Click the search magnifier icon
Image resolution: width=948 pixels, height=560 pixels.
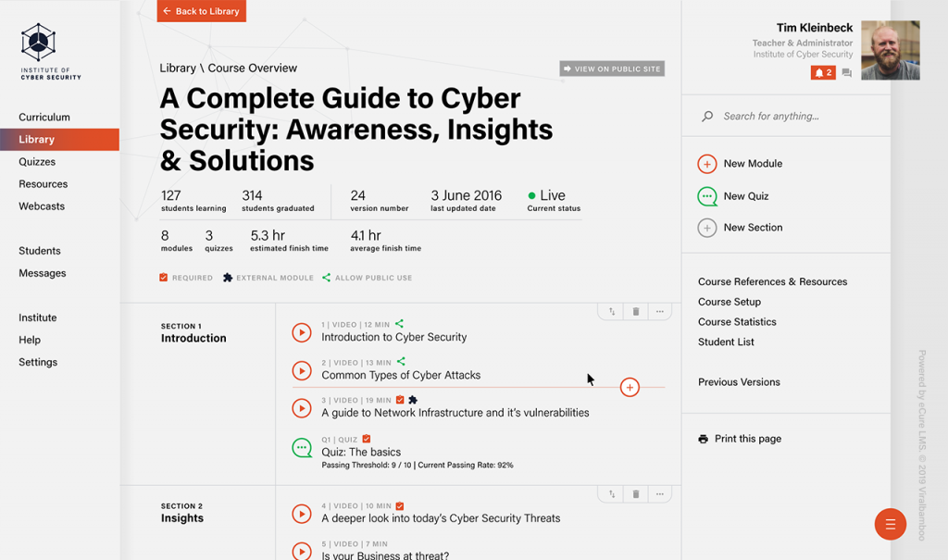point(706,116)
